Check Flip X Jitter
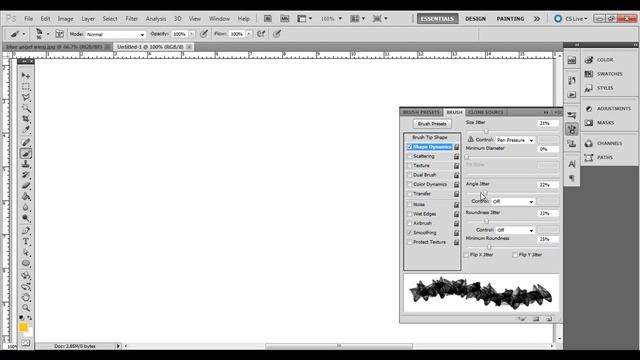Image resolution: width=640 pixels, height=360 pixels. pyautogui.click(x=467, y=255)
